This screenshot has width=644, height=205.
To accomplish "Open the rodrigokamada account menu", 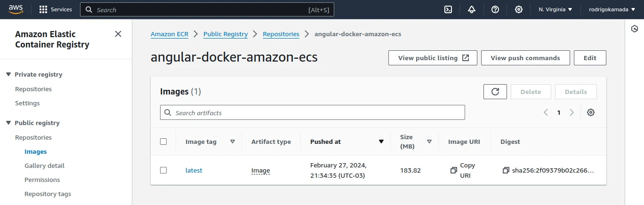I will coord(612,9).
